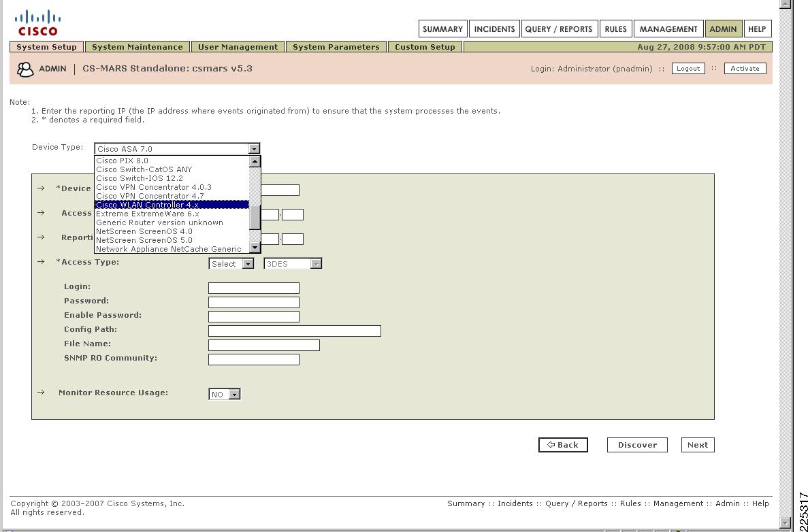
Task: Open the ADMIN top tab
Action: coord(723,29)
